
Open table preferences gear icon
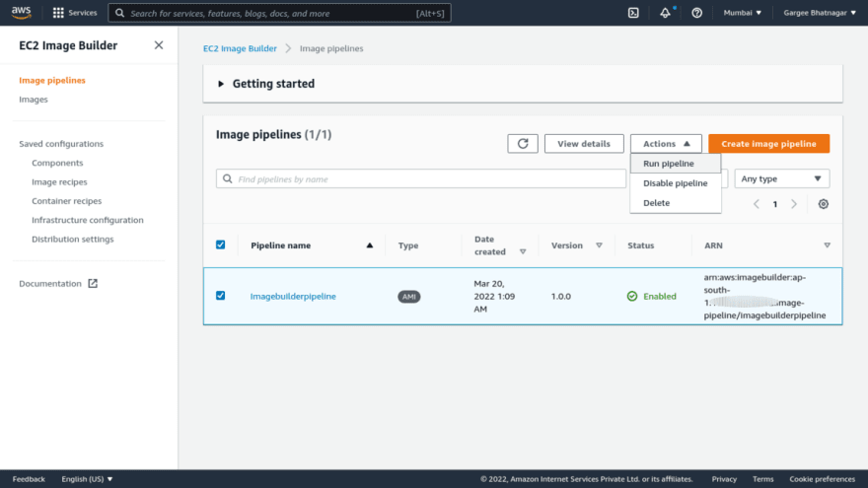click(x=824, y=204)
